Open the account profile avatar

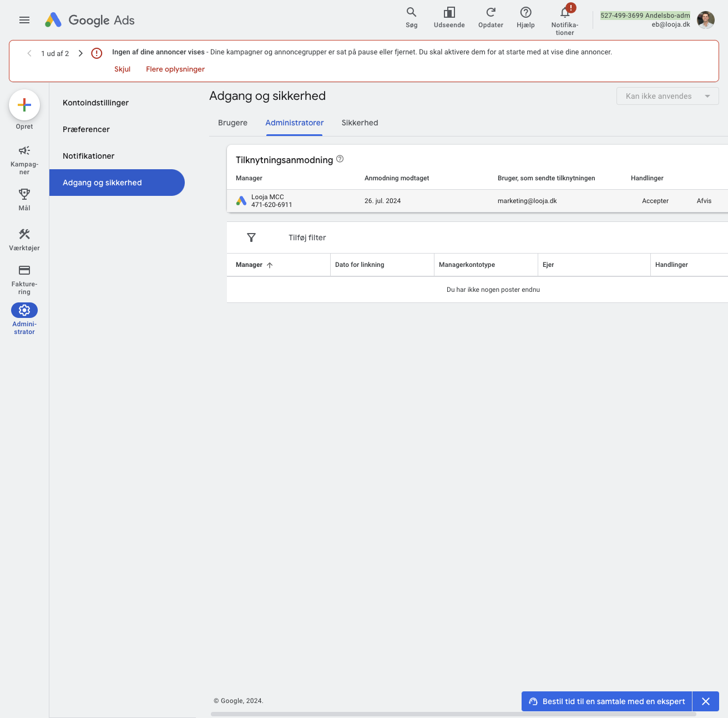coord(706,20)
